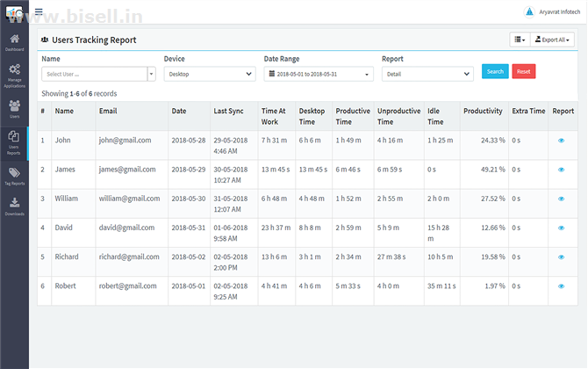Click date 2018-05-31 in David's row
Image resolution: width=588 pixels, height=369 pixels.
tap(189, 228)
